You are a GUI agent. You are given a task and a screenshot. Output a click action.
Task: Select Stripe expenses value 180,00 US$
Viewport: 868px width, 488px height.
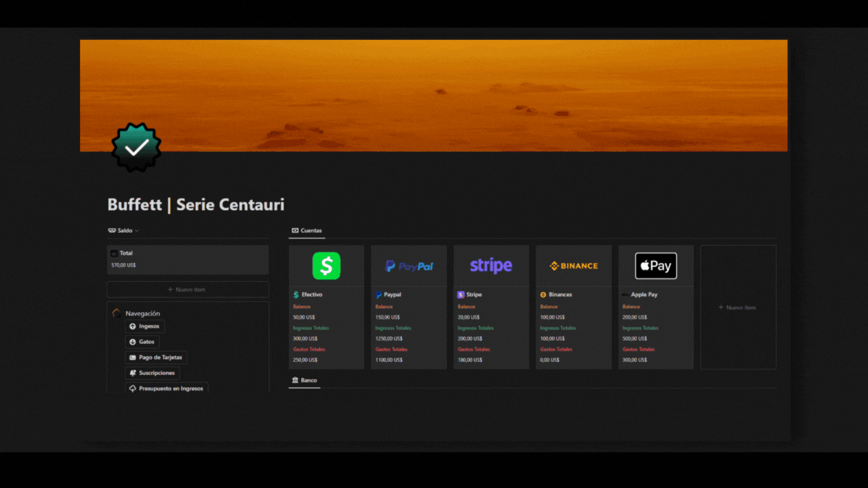[x=470, y=360]
